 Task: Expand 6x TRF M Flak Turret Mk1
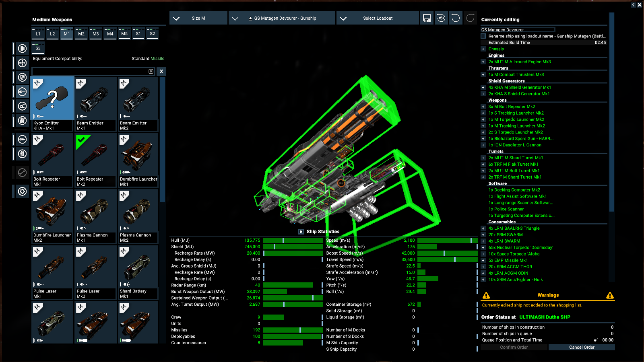483,164
